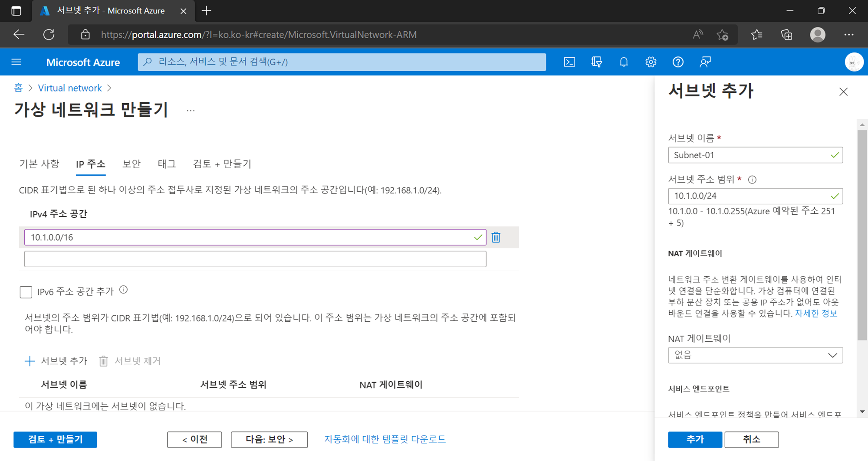Open 자동화에 대한 템플릿 다운로드 link

(x=385, y=439)
